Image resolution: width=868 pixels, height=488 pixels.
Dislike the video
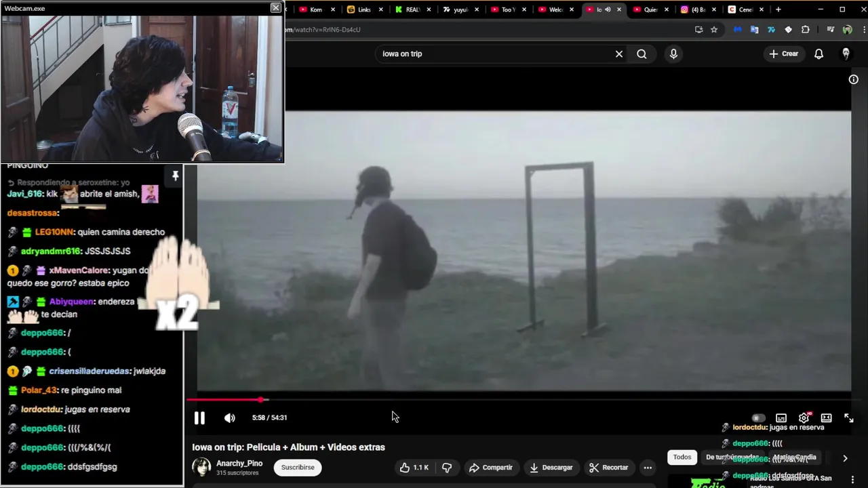447,468
